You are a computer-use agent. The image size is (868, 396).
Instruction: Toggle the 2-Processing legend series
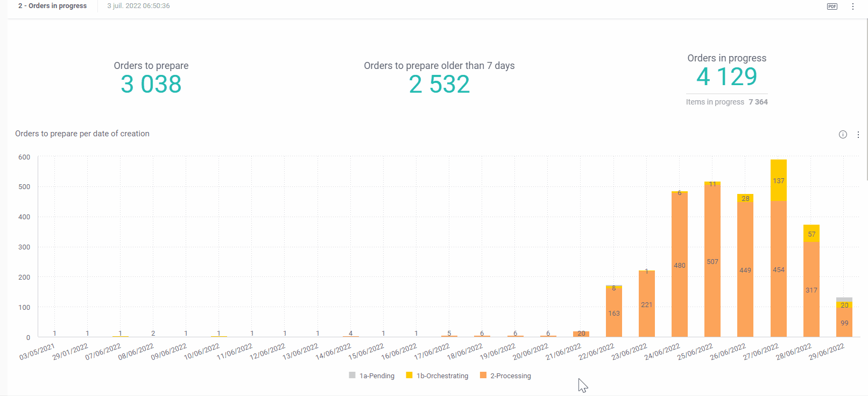coord(510,376)
